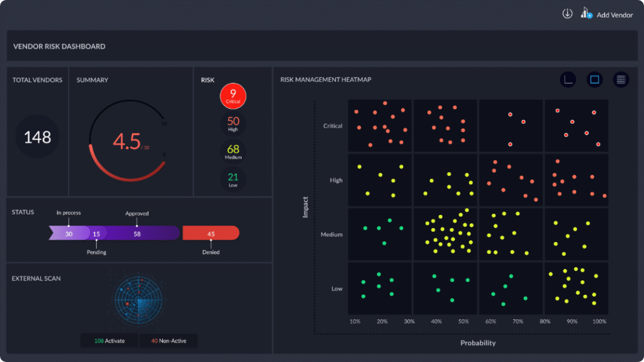Click the 4.5 summary score gauge

[128, 142]
